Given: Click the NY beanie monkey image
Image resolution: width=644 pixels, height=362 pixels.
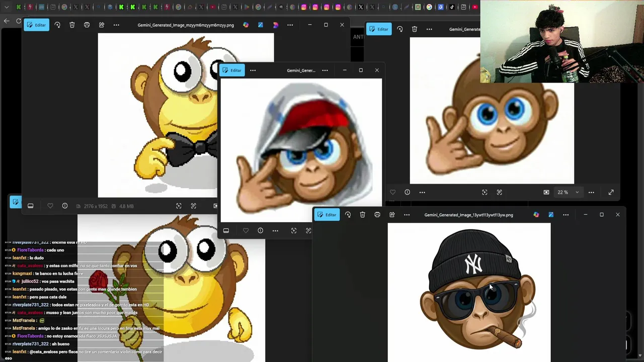Looking at the screenshot, I should coord(469,293).
